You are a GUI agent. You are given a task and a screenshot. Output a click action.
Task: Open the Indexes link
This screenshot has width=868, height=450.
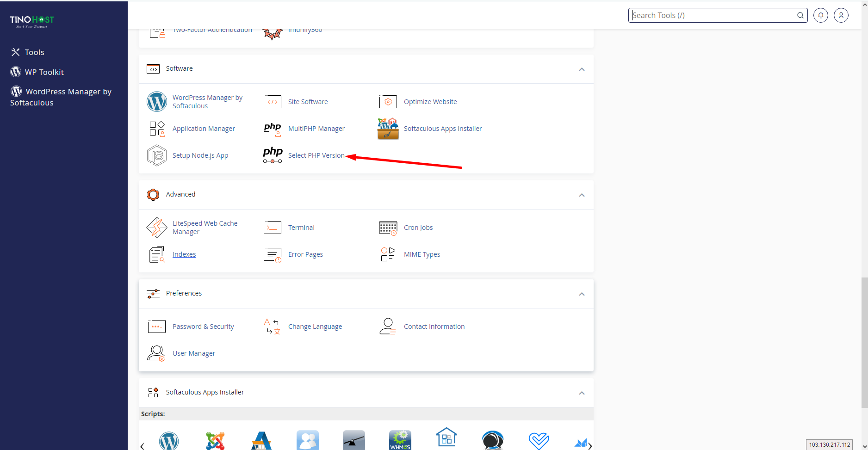pyautogui.click(x=184, y=254)
